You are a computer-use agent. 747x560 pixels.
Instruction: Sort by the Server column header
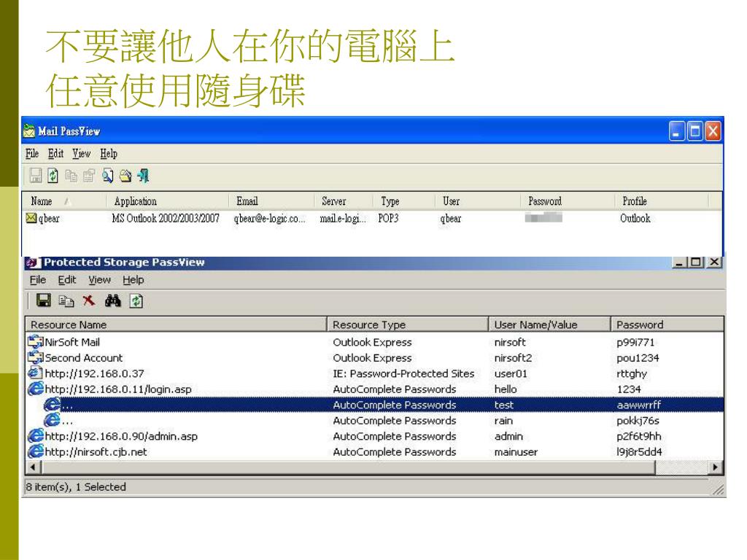click(344, 201)
